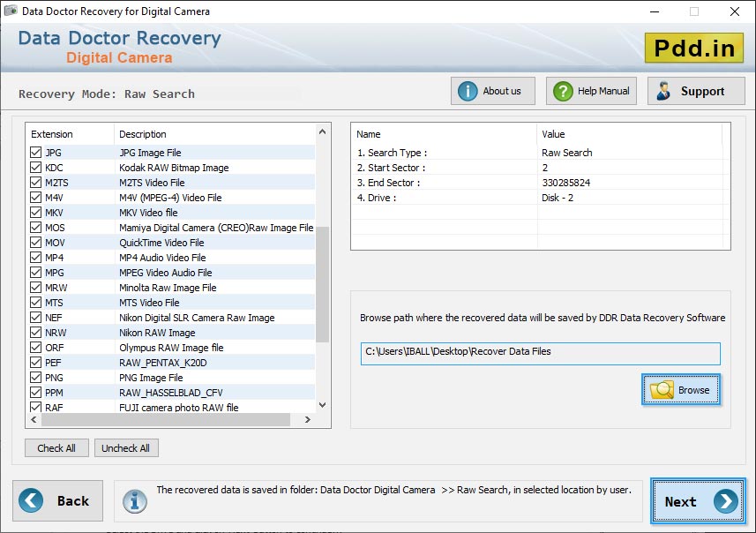The image size is (756, 533).
Task: Click the file list scroll up arrow
Action: coord(323,131)
